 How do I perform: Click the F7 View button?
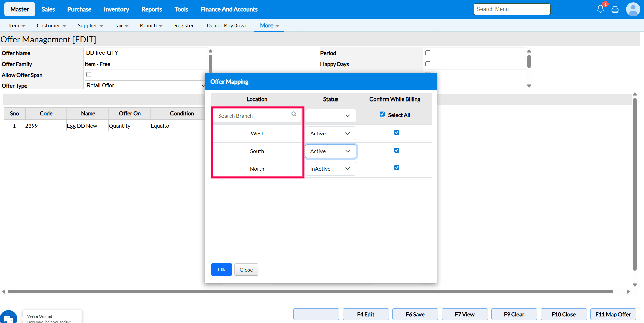click(x=465, y=314)
